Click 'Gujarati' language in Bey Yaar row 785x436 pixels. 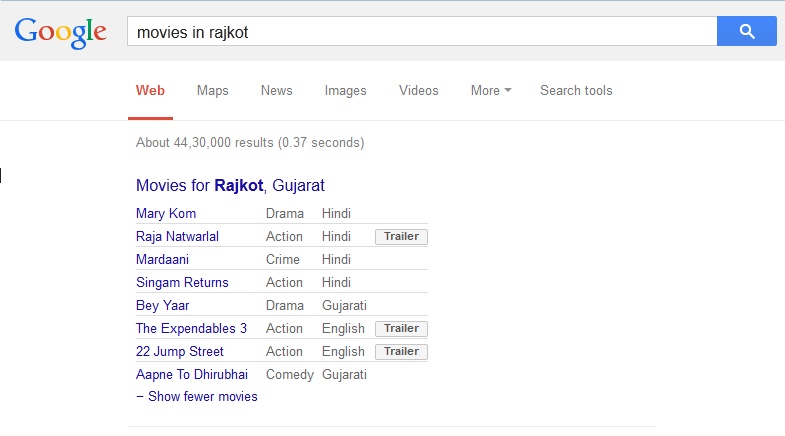(344, 306)
